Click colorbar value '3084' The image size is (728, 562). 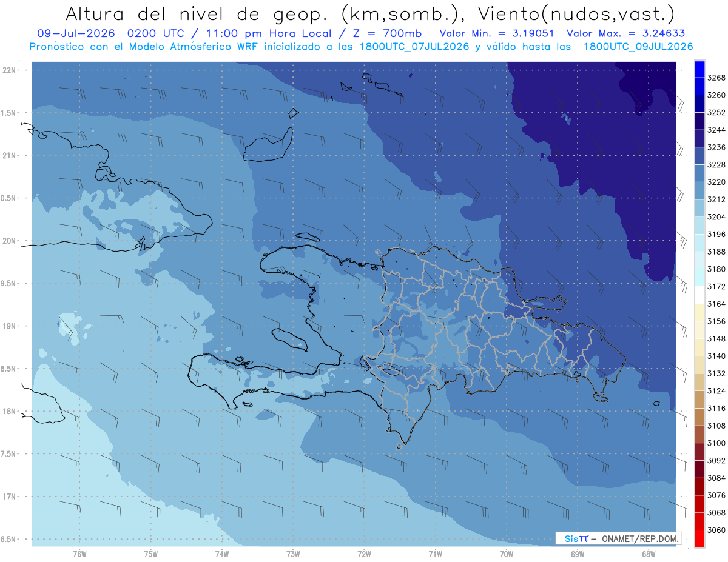tap(716, 478)
